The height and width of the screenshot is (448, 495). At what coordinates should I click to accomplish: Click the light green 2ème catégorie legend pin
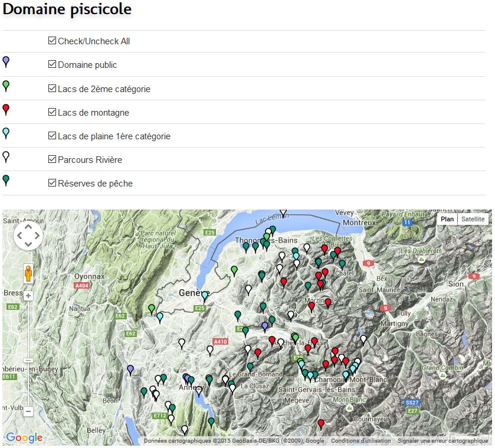pos(6,86)
